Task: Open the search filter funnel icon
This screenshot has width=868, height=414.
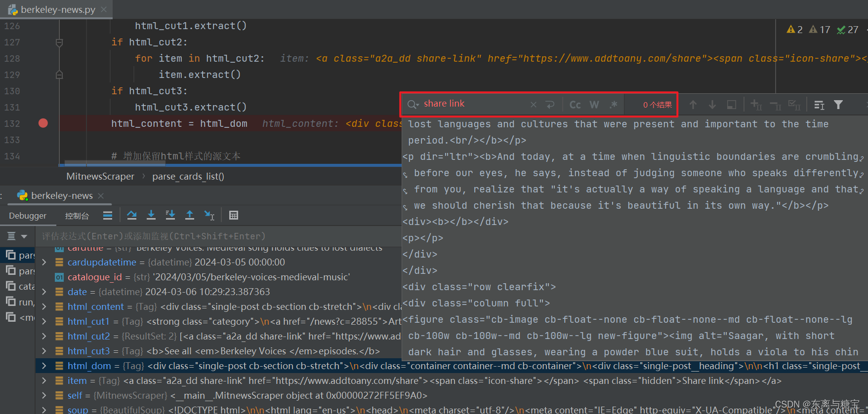Action: [838, 105]
